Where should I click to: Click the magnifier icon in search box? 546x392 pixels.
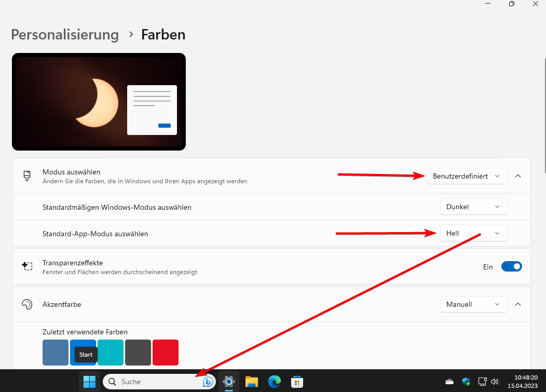click(112, 382)
